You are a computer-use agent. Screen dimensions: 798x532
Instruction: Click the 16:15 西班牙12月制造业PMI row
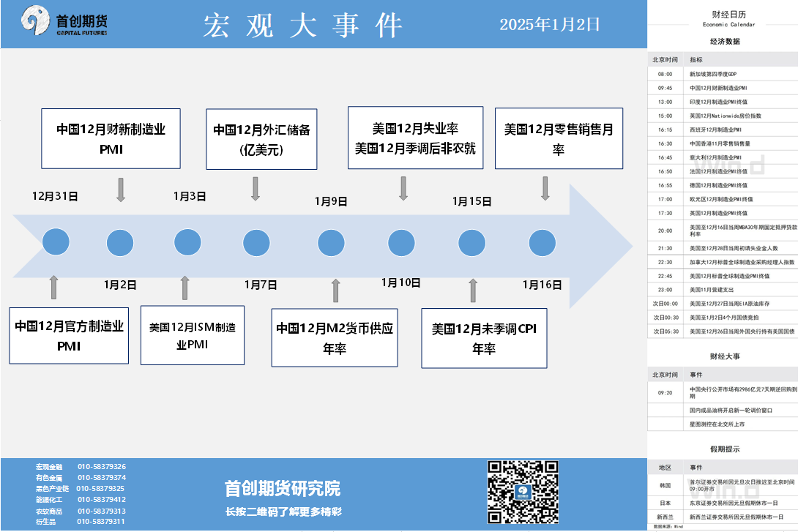tap(723, 130)
